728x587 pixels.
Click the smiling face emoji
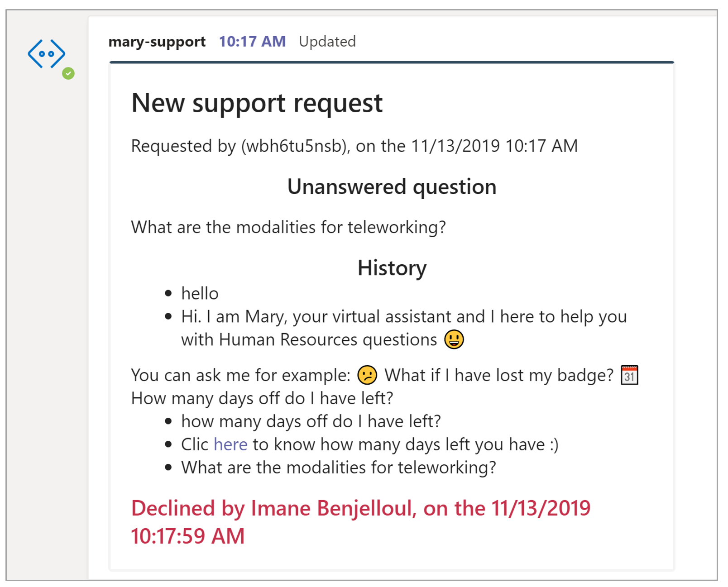454,339
